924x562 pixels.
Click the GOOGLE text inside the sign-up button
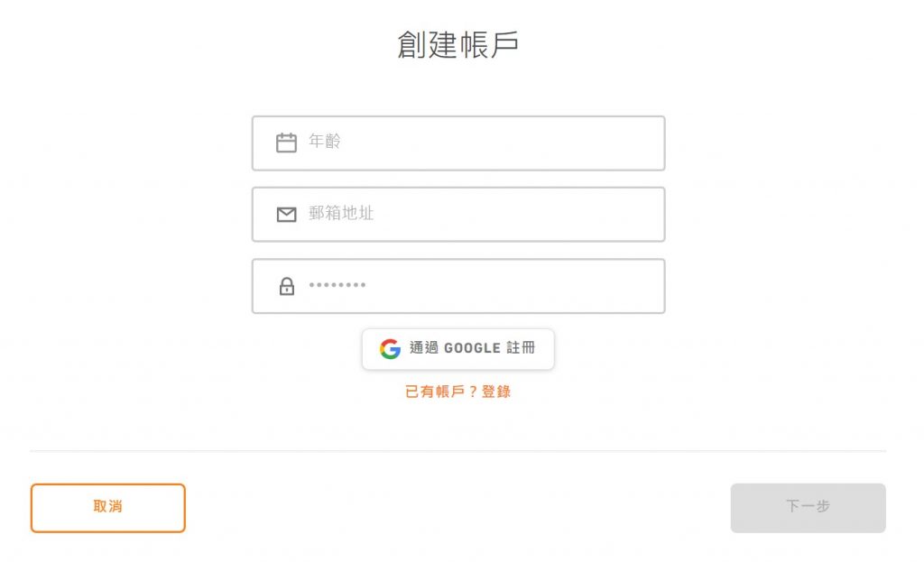[x=472, y=348]
